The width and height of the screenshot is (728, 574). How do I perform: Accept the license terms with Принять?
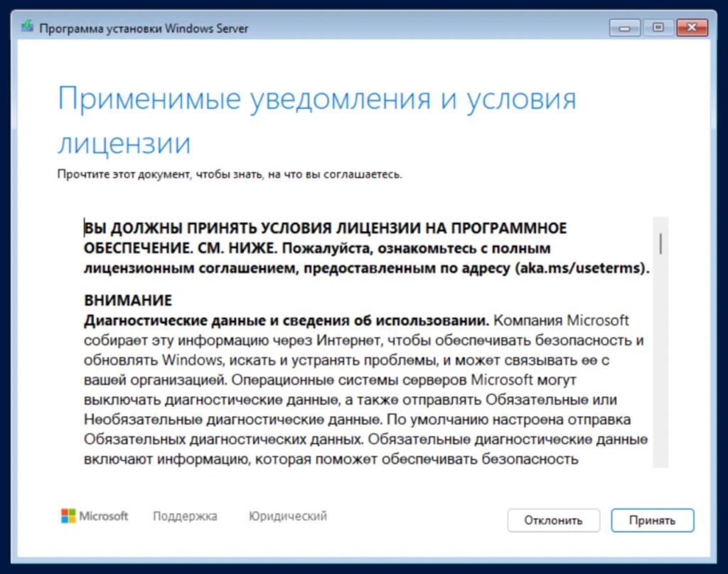653,520
